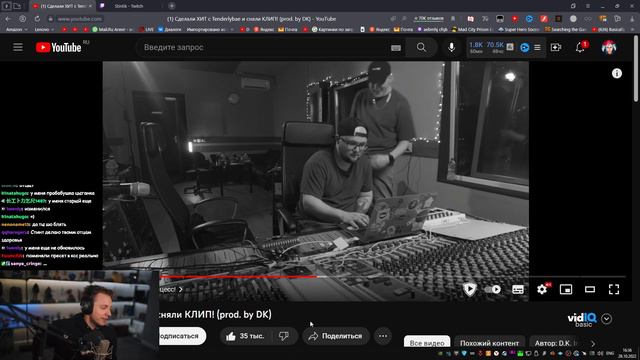Open a new browser tab with plus

click(x=172, y=6)
